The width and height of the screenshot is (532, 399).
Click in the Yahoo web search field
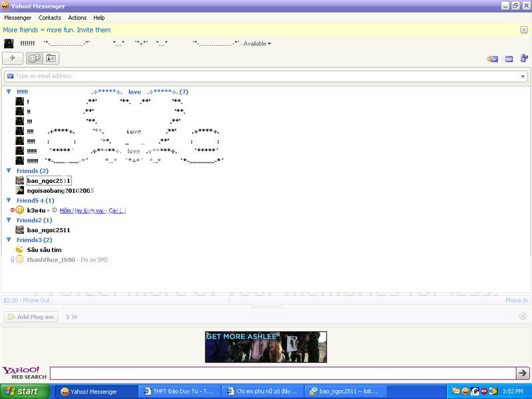(x=283, y=373)
